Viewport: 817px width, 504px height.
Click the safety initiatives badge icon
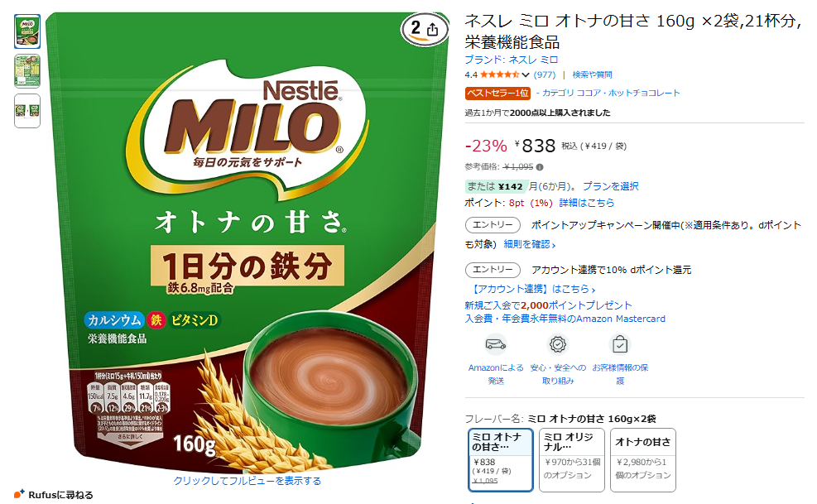point(558,344)
